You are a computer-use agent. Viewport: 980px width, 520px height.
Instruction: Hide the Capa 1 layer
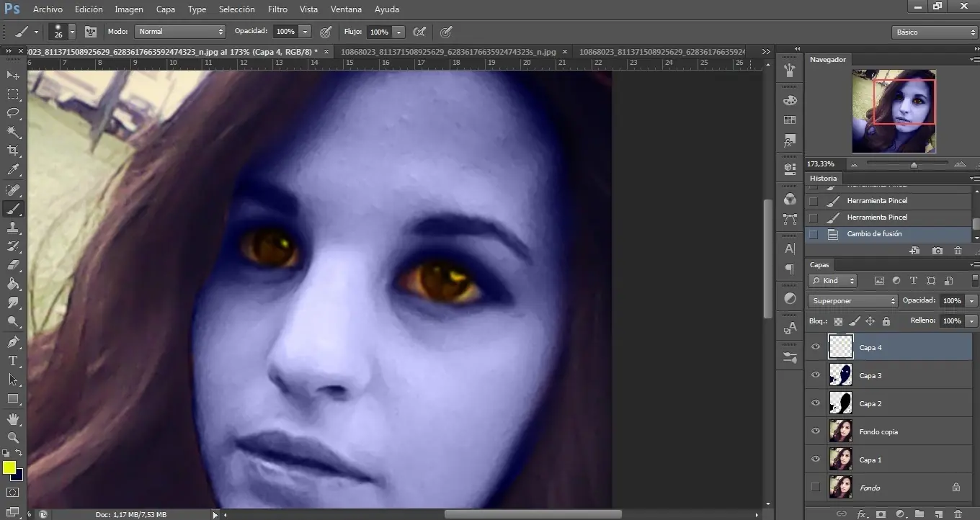click(816, 460)
